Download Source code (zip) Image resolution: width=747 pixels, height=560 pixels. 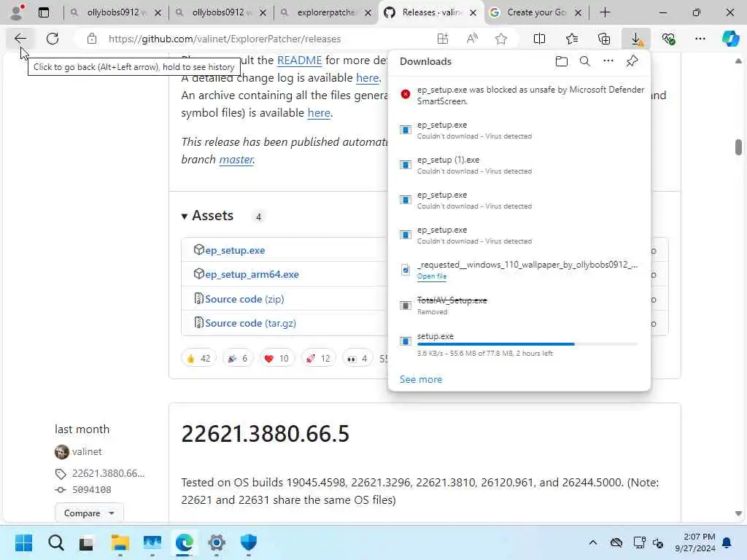[244, 299]
